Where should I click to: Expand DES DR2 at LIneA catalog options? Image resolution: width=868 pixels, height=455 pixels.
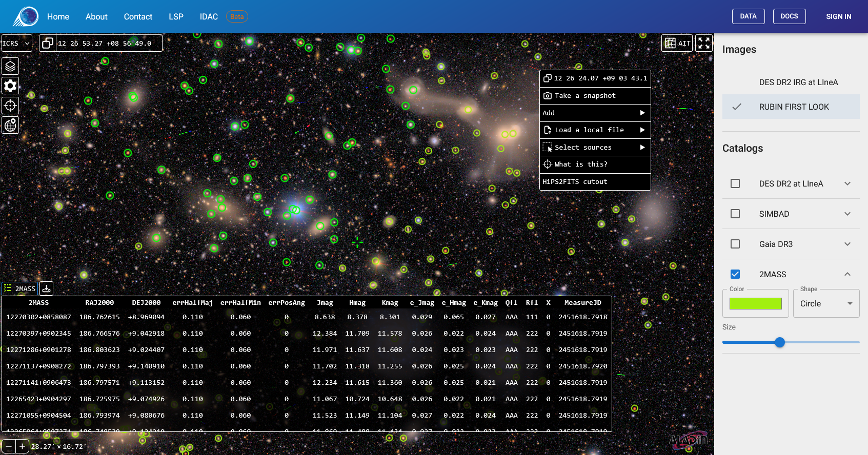point(847,183)
